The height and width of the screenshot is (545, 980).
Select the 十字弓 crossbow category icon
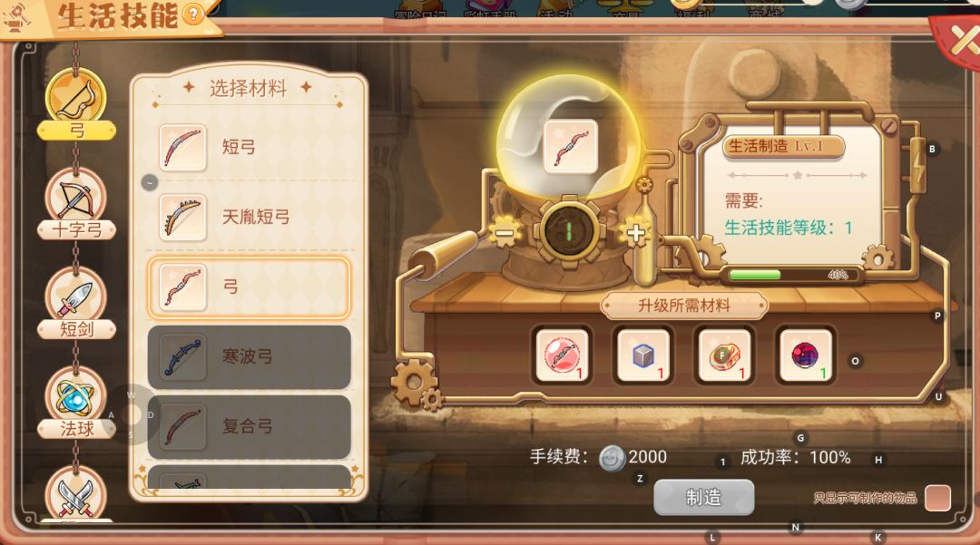click(75, 198)
